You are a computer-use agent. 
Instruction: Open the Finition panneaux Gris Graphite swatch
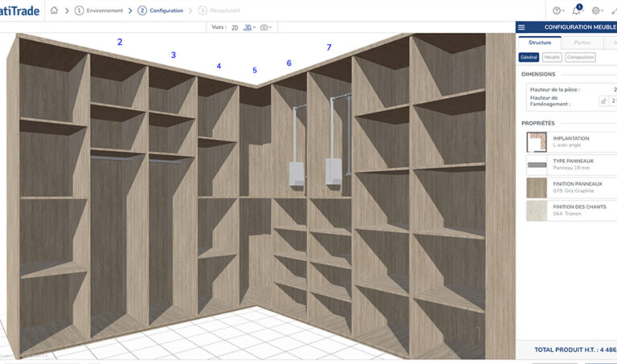pyautogui.click(x=537, y=187)
